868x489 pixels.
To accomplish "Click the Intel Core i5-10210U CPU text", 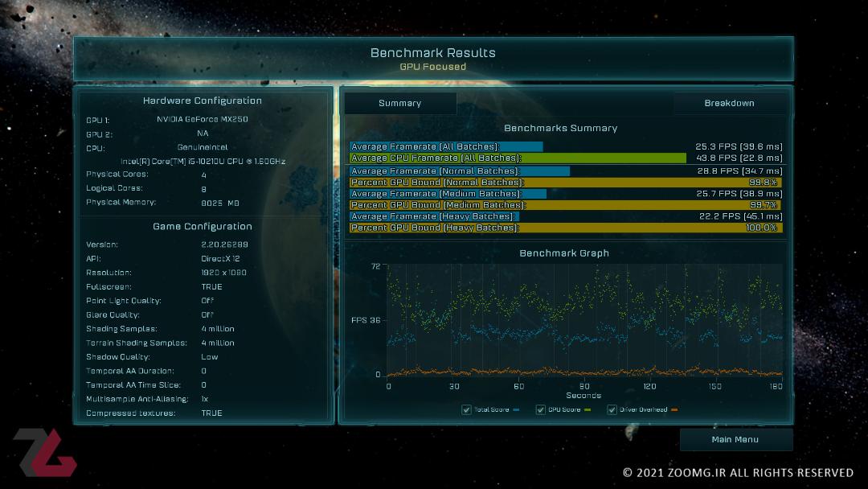I will pyautogui.click(x=203, y=162).
